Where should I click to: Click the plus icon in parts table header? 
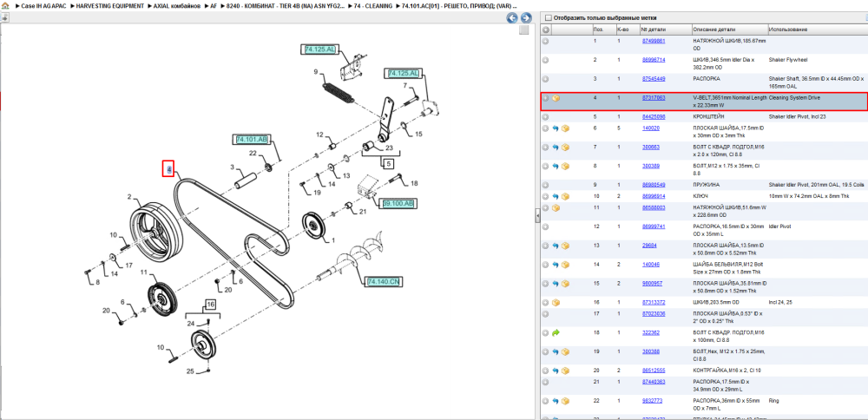coord(545,30)
